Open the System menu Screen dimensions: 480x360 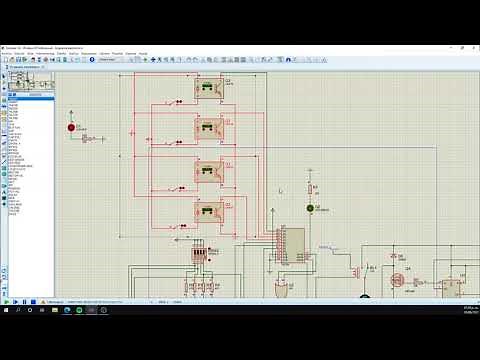(x=131, y=53)
